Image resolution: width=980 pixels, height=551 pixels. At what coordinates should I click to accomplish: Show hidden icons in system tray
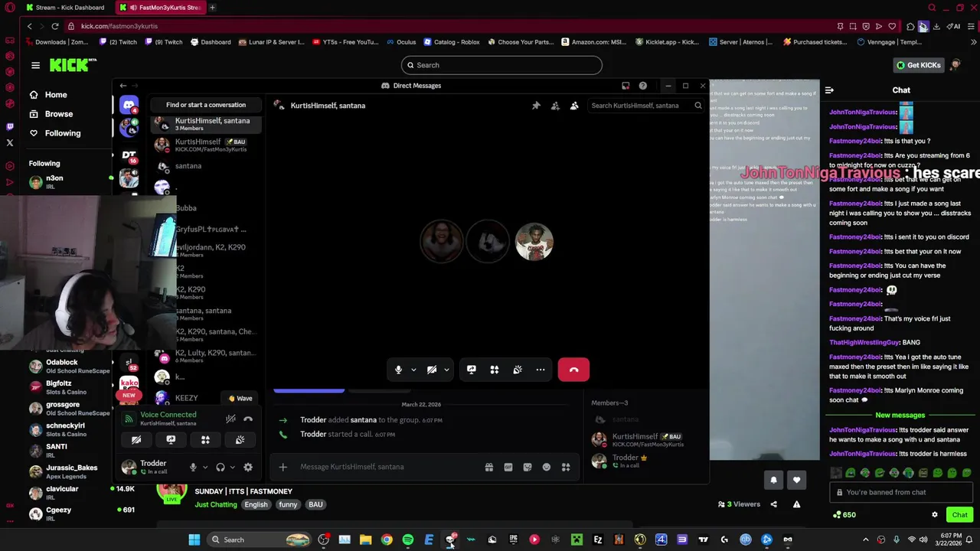[866, 540]
